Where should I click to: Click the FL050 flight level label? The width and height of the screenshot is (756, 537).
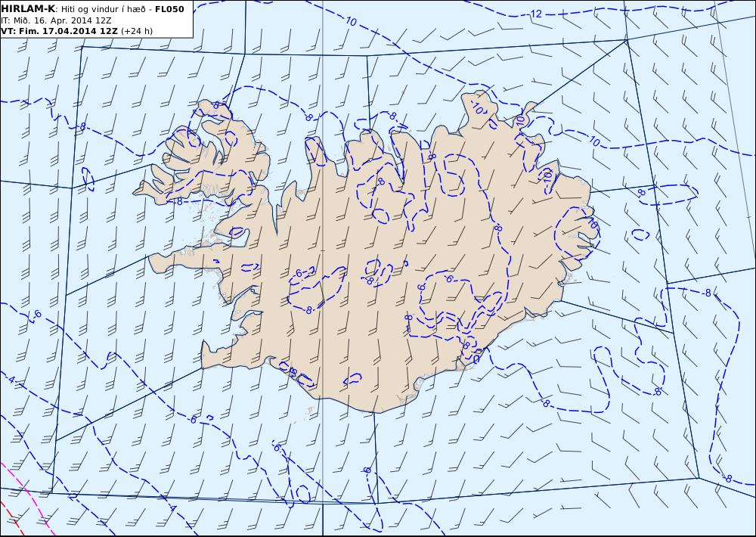coord(169,9)
